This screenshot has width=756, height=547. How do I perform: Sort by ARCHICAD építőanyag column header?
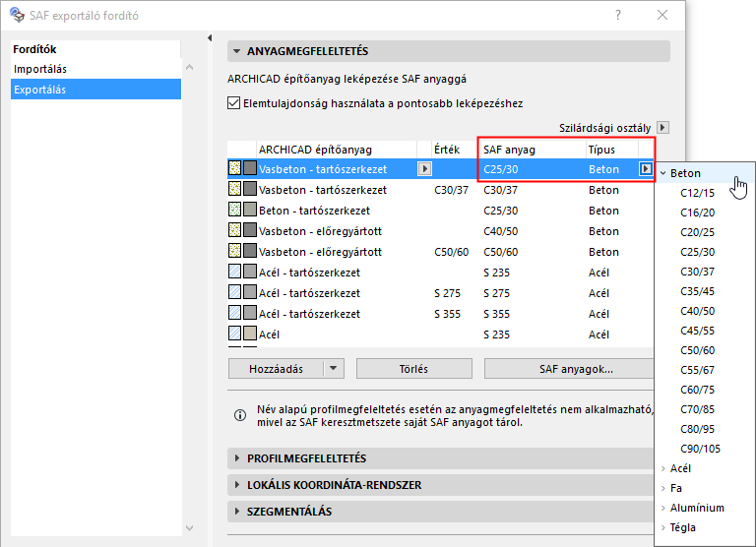coord(337,150)
